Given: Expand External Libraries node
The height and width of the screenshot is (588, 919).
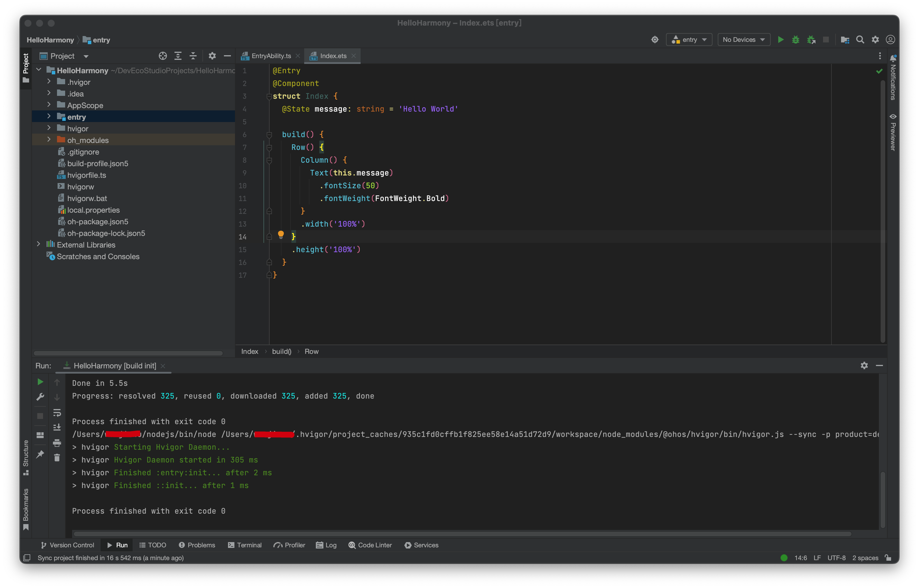Looking at the screenshot, I should point(39,244).
